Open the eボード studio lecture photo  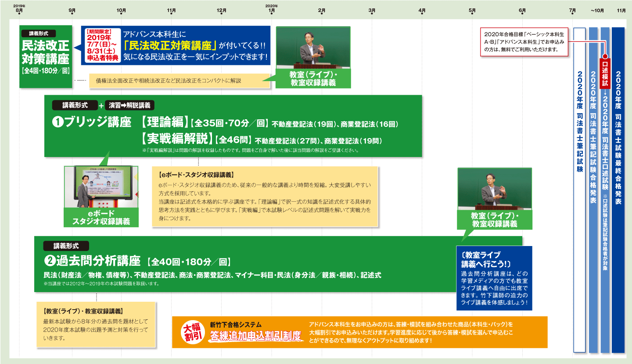tap(101, 186)
